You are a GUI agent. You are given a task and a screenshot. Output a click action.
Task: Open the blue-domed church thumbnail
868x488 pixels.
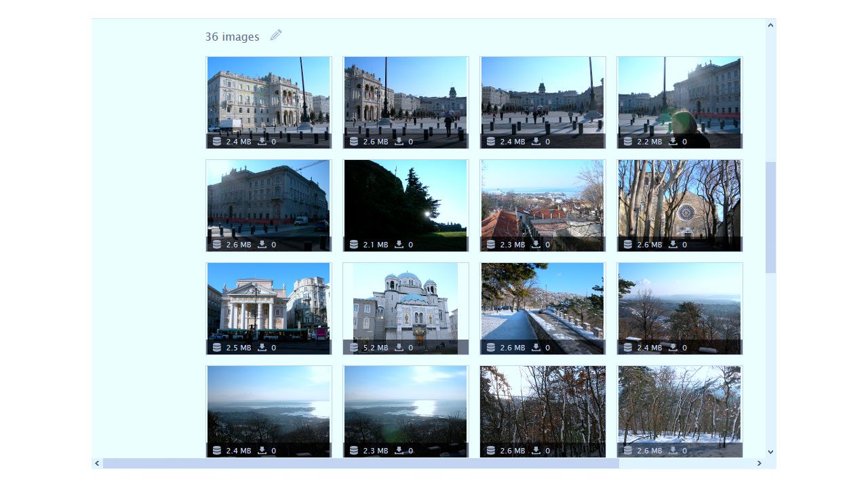[x=406, y=308]
